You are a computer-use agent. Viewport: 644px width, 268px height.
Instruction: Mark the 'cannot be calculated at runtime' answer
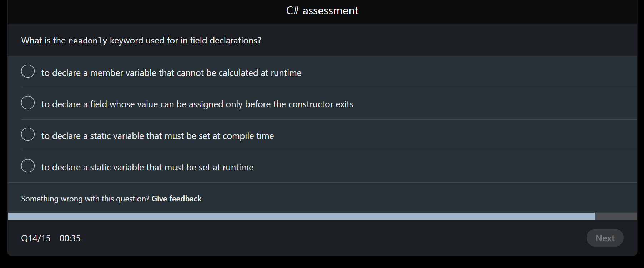(x=27, y=71)
